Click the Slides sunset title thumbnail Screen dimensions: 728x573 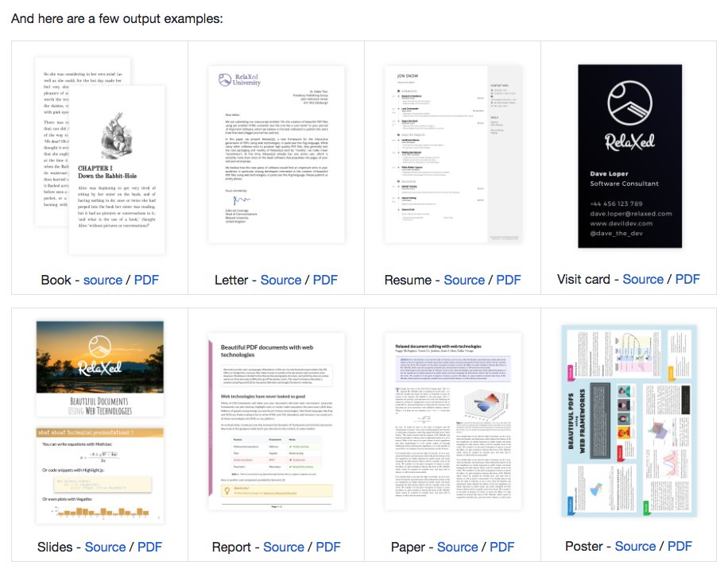tap(100, 370)
